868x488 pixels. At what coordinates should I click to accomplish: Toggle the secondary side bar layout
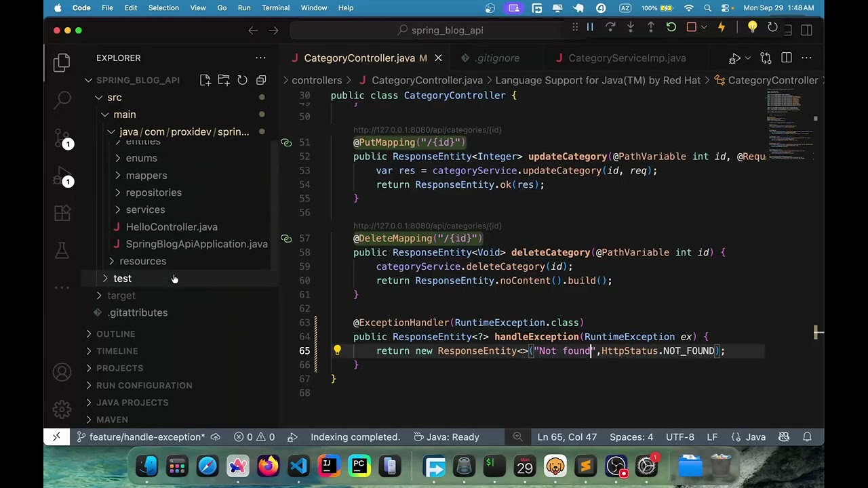pyautogui.click(x=806, y=30)
